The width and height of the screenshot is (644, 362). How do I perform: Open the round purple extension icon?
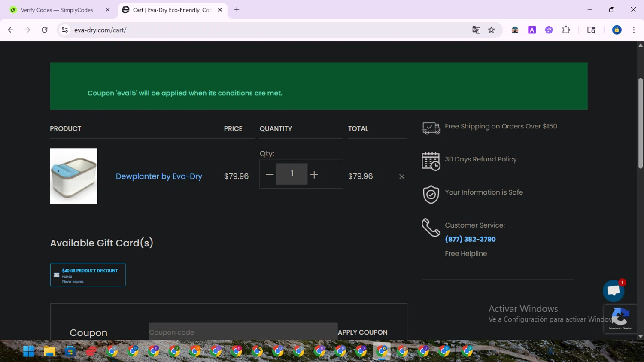tap(549, 30)
